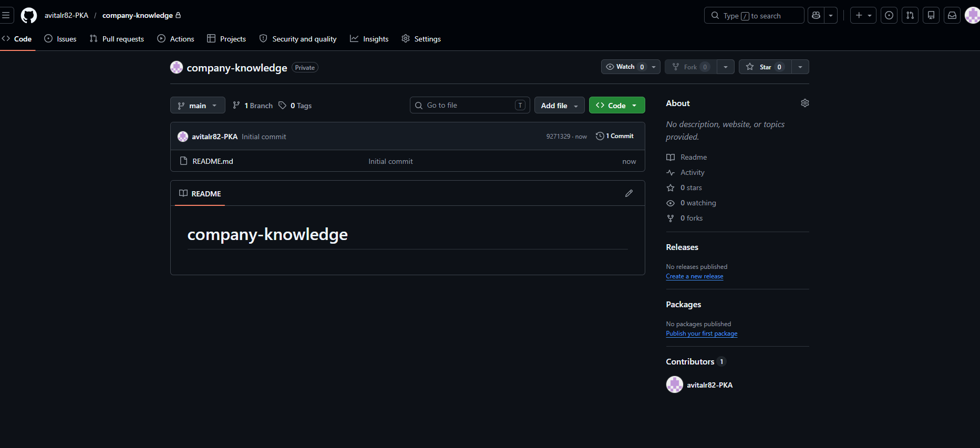The height and width of the screenshot is (448, 980).
Task: Open the Initial commit message in header row
Action: pyautogui.click(x=264, y=137)
